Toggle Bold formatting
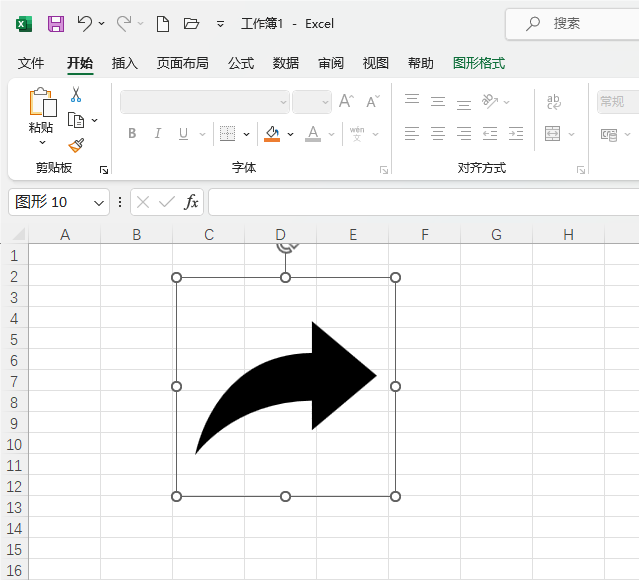Image resolution: width=639 pixels, height=580 pixels. tap(132, 133)
